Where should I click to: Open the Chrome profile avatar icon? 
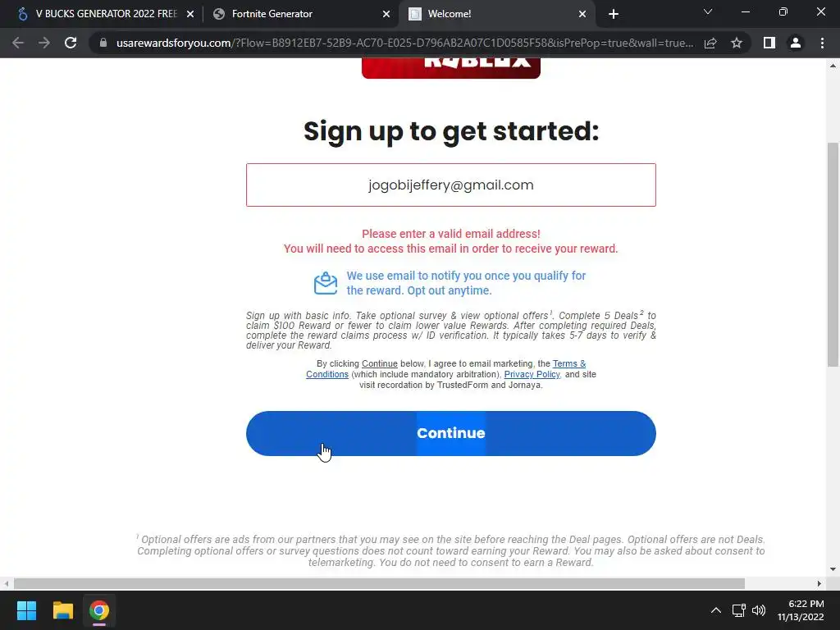click(796, 43)
